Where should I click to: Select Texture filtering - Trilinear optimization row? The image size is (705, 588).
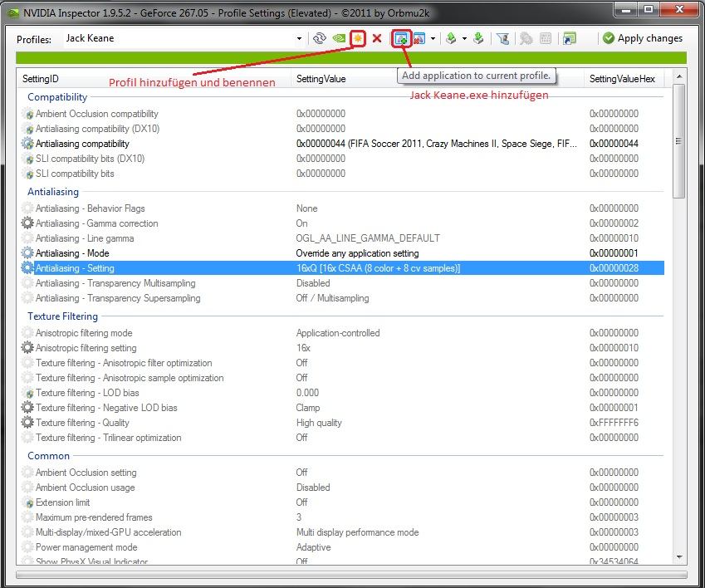[343, 438]
